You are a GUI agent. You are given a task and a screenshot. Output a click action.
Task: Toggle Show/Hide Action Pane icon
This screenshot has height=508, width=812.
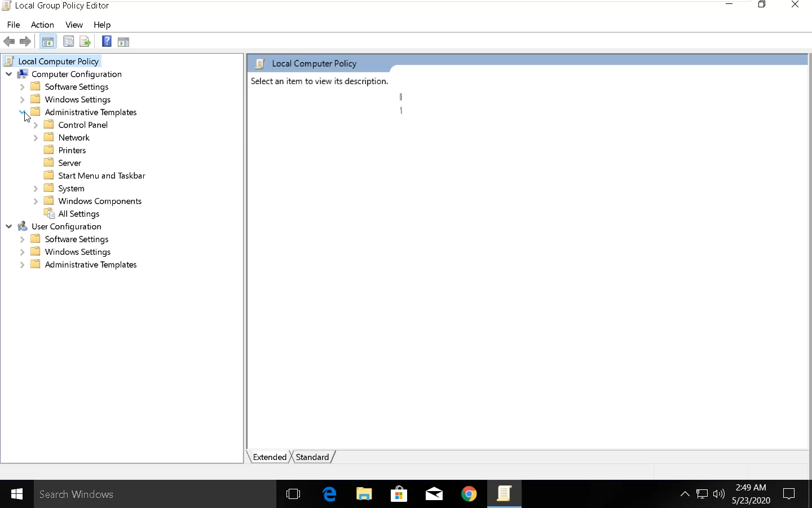pos(123,41)
